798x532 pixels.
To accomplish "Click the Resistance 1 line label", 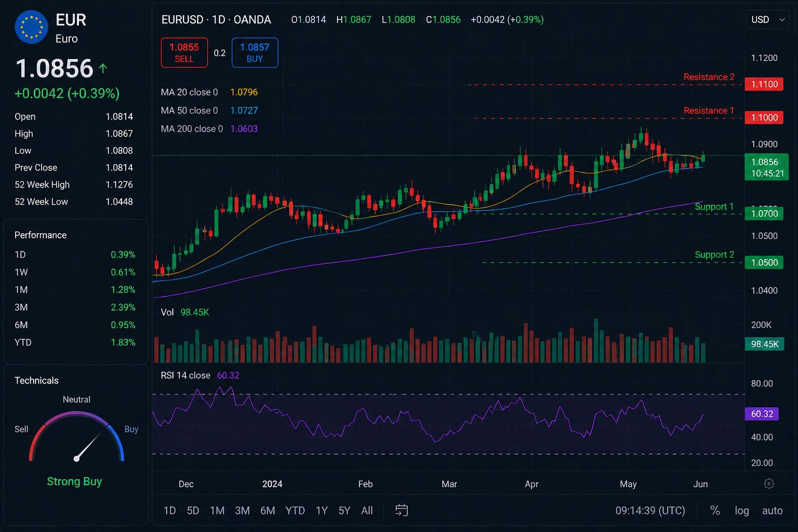I will [x=709, y=111].
